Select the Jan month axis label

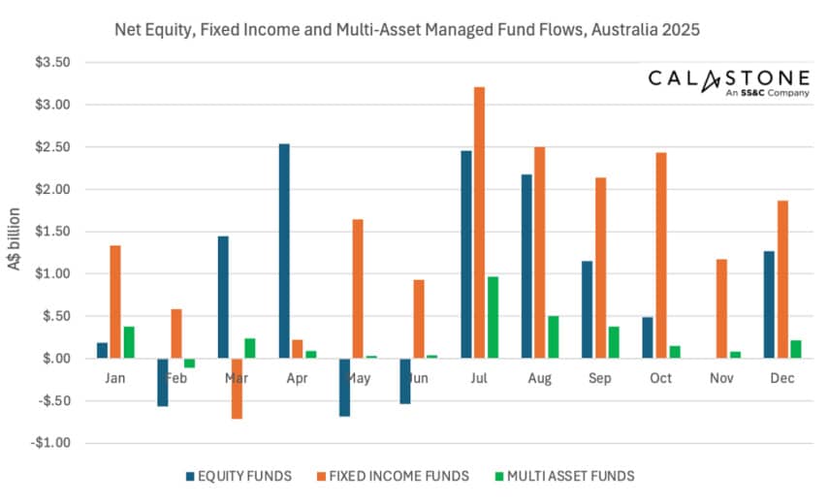point(115,378)
